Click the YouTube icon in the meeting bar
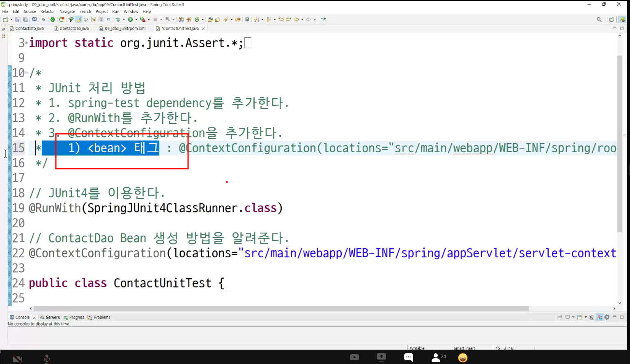The height and width of the screenshot is (364, 630). coord(354,357)
